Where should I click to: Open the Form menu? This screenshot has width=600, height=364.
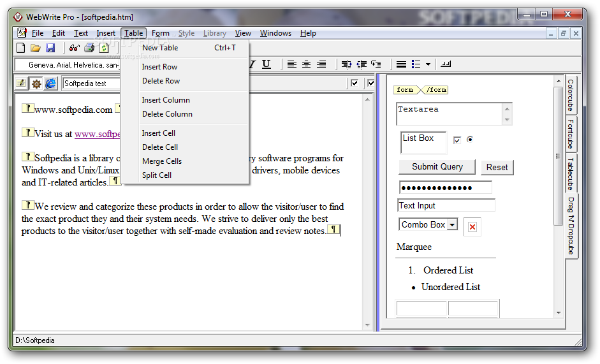coord(160,33)
